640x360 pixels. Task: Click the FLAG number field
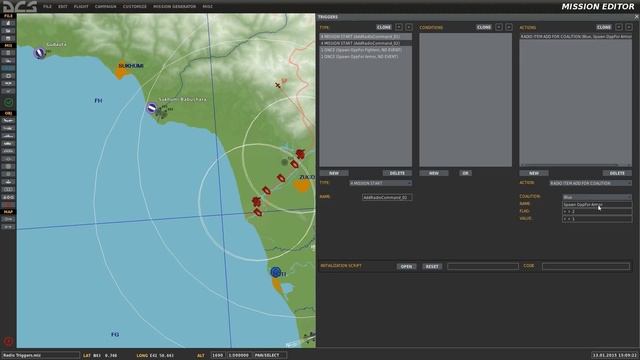pyautogui.click(x=597, y=211)
